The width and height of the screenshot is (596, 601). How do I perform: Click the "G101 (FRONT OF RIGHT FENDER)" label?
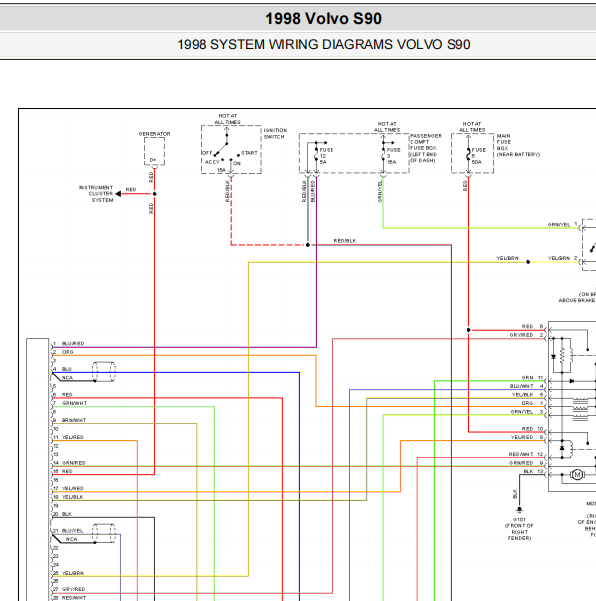[x=519, y=529]
